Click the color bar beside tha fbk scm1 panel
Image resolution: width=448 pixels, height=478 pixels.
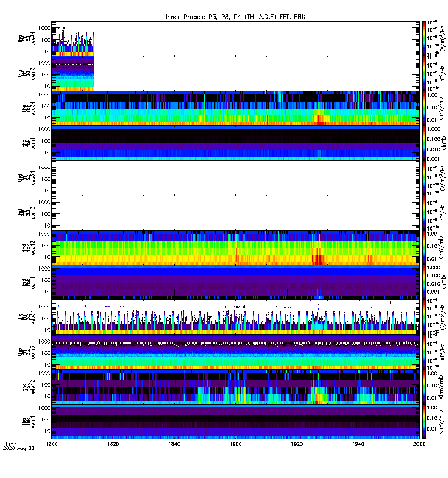424,143
